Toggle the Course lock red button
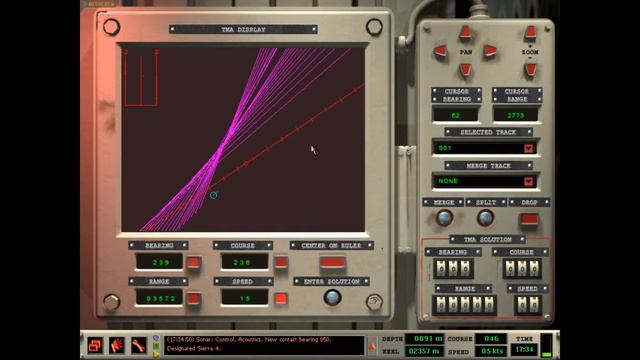This screenshot has height=360, width=640. [x=281, y=262]
